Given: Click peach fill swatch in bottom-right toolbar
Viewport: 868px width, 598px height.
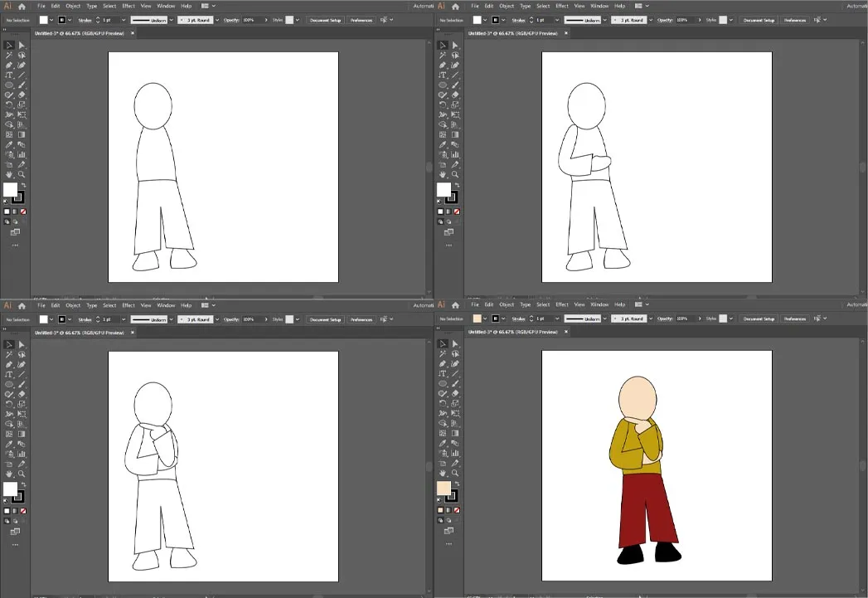Looking at the screenshot, I should (x=443, y=487).
